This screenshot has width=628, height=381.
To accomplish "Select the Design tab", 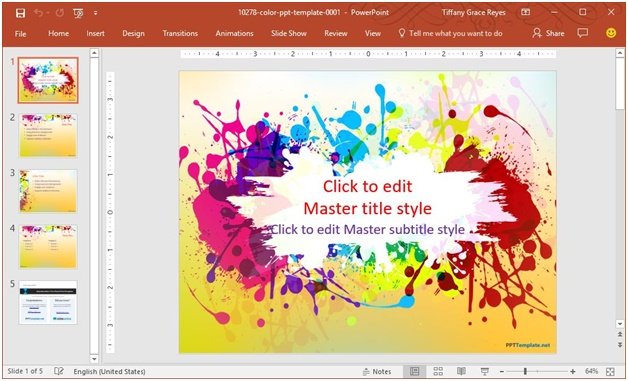I will [x=133, y=34].
